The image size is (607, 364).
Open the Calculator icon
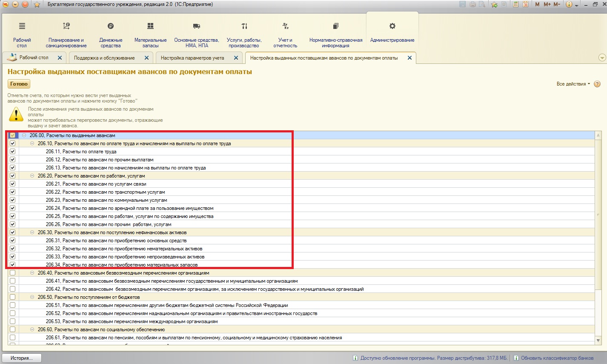coord(516,4)
